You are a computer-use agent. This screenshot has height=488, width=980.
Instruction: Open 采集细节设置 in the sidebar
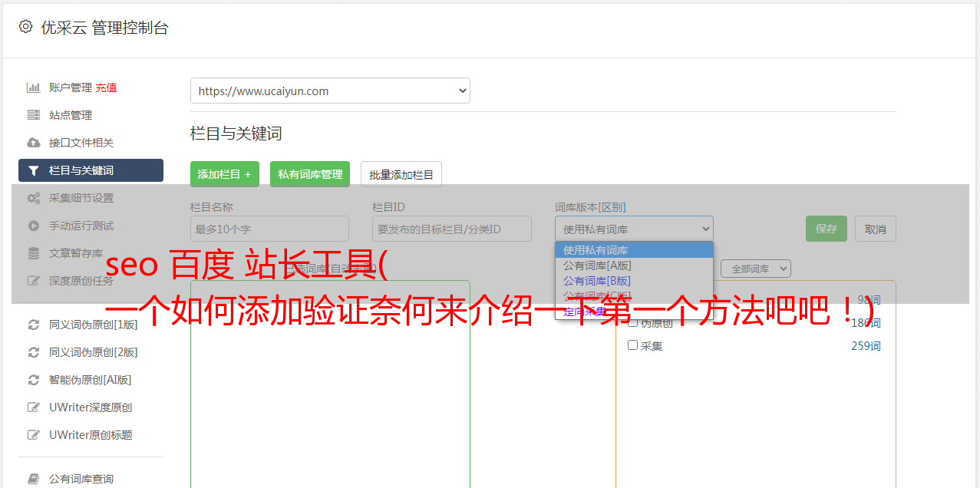coord(81,198)
